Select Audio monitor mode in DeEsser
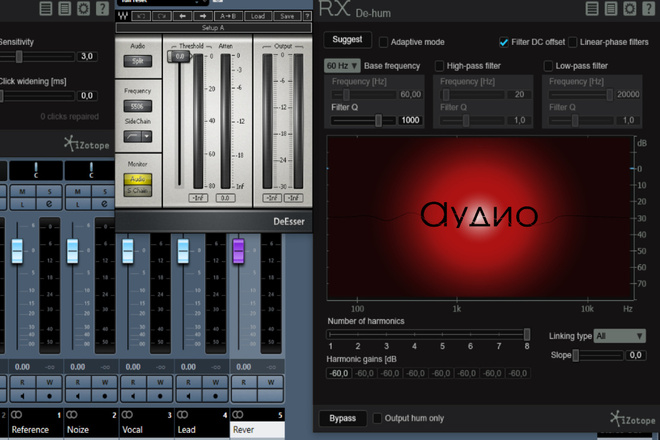The height and width of the screenshot is (440, 660). click(x=138, y=179)
